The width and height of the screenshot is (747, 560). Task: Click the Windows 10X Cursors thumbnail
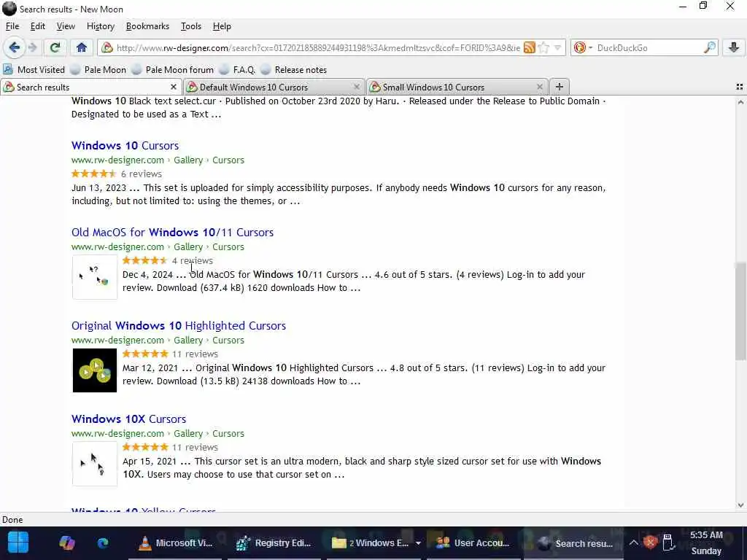(95, 463)
